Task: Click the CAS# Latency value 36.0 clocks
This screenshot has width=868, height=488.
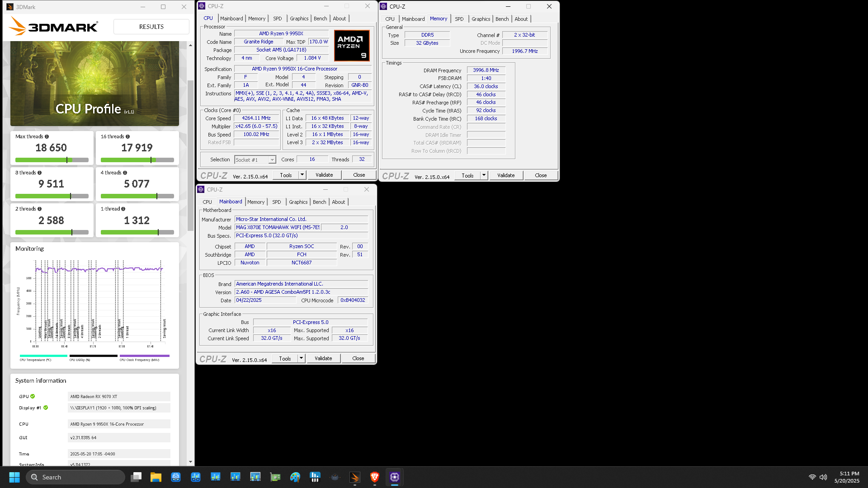Action: (486, 86)
